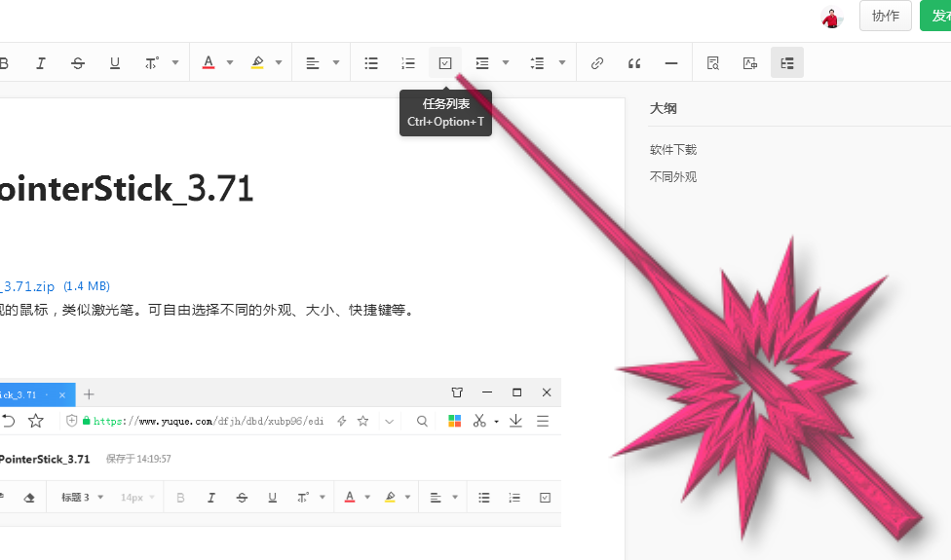
Task: Click the text alignment icon
Action: [x=313, y=63]
